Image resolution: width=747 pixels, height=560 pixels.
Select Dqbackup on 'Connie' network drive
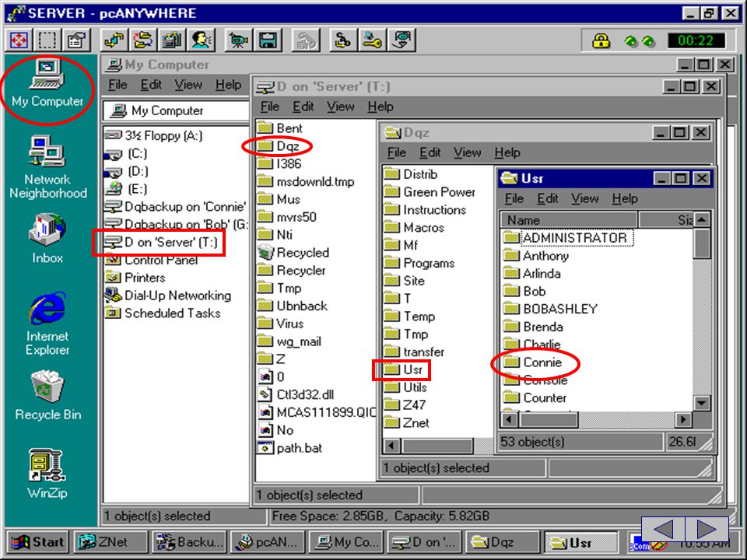175,207
